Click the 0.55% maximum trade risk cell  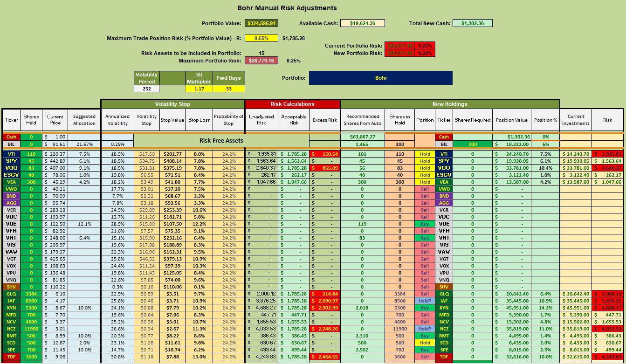(261, 38)
